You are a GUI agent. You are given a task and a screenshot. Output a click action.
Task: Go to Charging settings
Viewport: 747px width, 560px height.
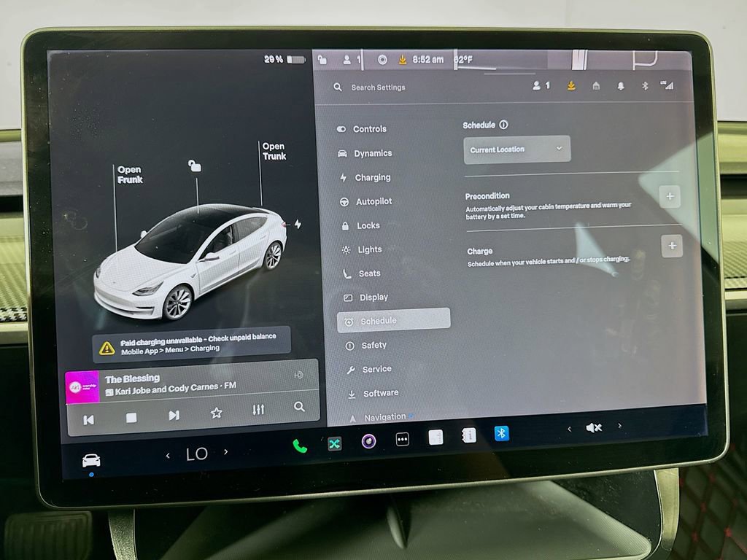click(365, 178)
